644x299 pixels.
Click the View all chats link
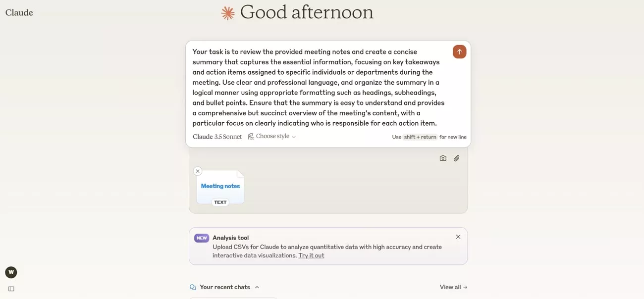[x=454, y=287]
